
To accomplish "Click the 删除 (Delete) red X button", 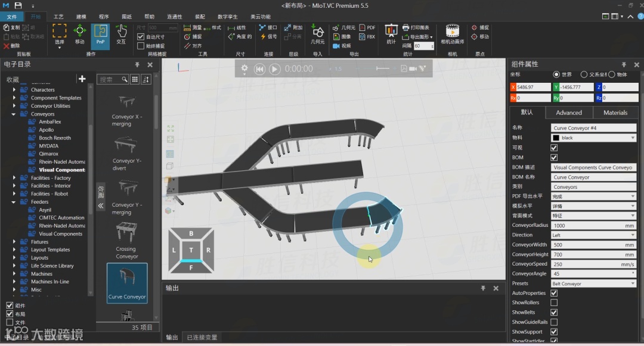I will pos(11,45).
